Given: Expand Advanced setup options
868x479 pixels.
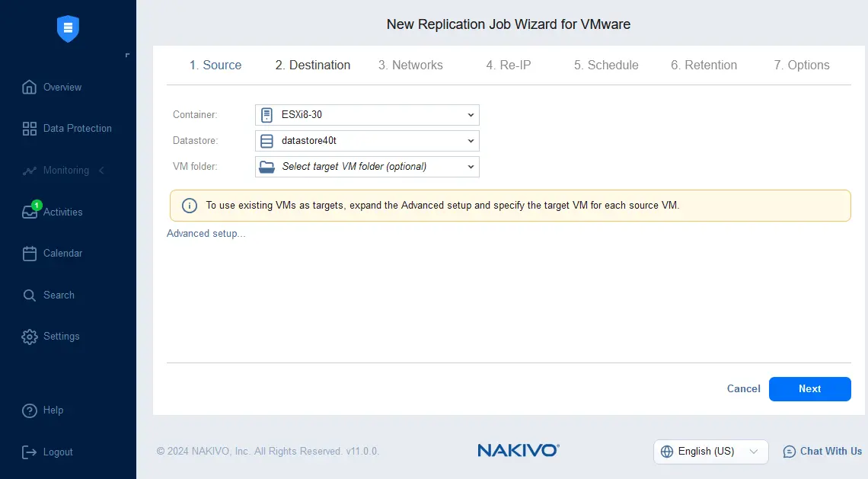Looking at the screenshot, I should coord(206,234).
